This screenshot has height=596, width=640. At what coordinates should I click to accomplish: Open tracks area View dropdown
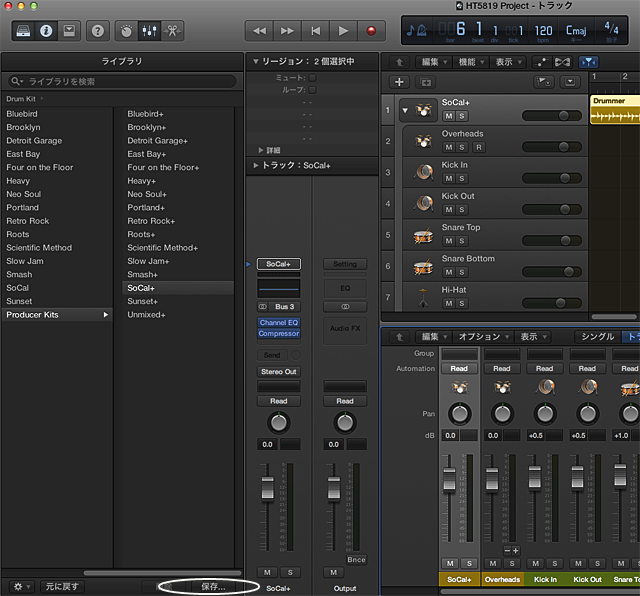508,62
